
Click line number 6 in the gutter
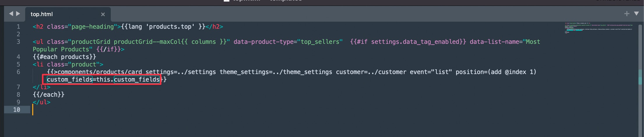coord(18,72)
